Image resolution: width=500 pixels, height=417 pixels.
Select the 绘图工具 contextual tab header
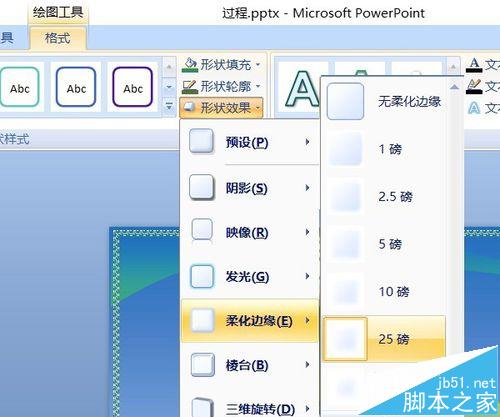coord(58,13)
